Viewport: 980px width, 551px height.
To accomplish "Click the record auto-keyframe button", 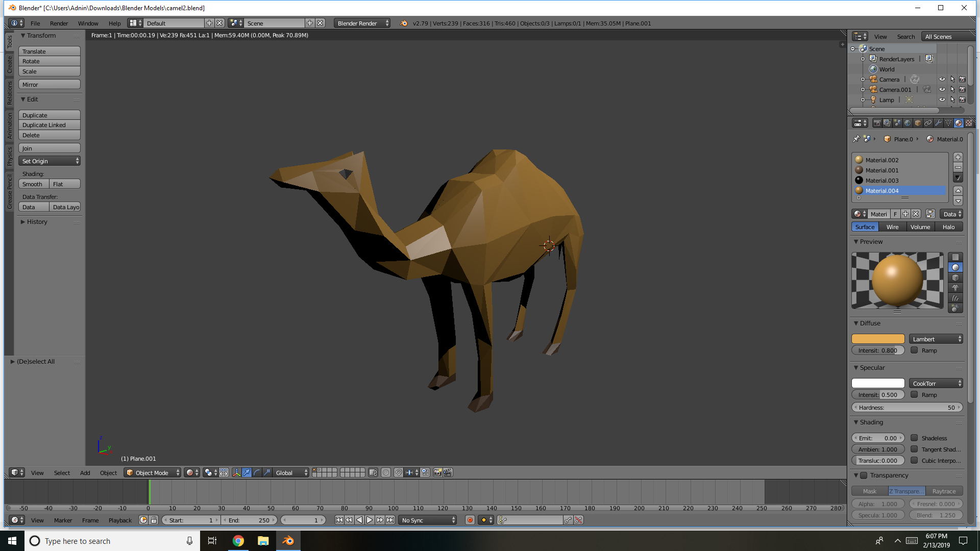I will pyautogui.click(x=470, y=520).
